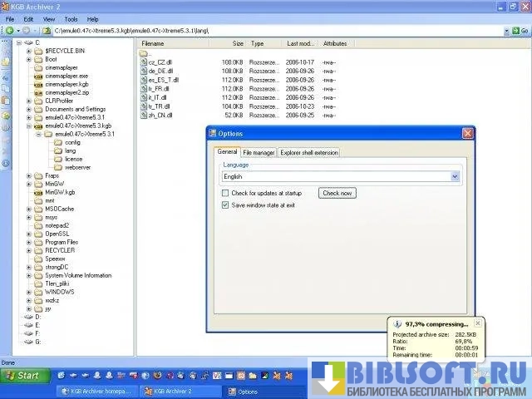Click the D: drive icon
The image size is (532, 399).
tap(28, 317)
